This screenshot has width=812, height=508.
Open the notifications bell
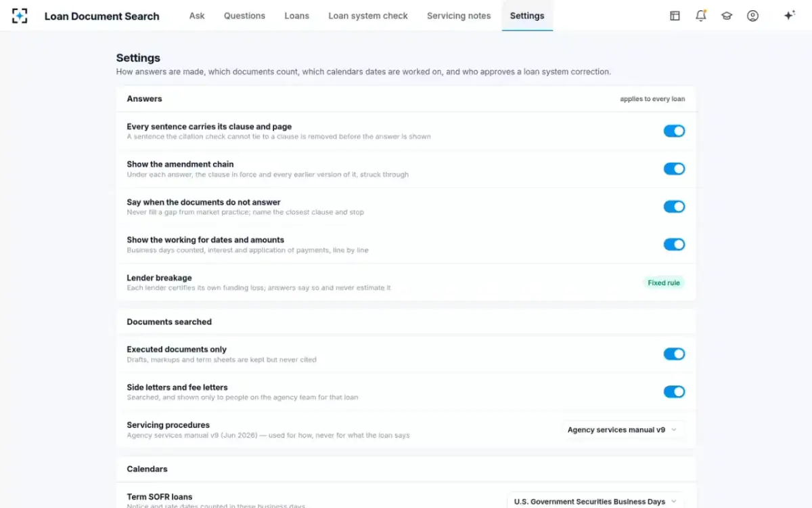click(x=701, y=16)
